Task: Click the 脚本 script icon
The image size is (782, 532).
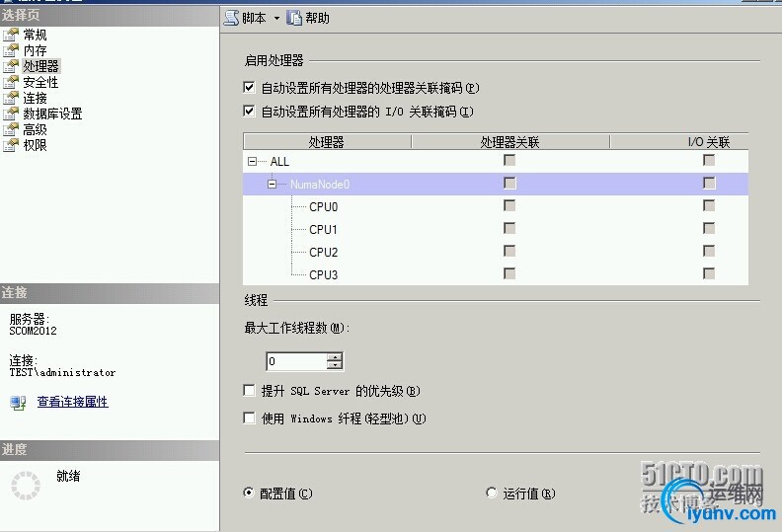Action: (x=231, y=18)
